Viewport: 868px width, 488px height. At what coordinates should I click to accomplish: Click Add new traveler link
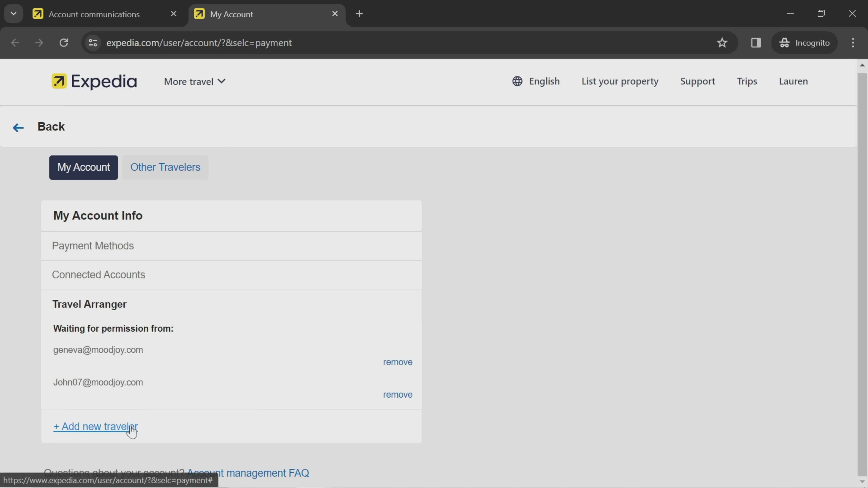coord(95,426)
